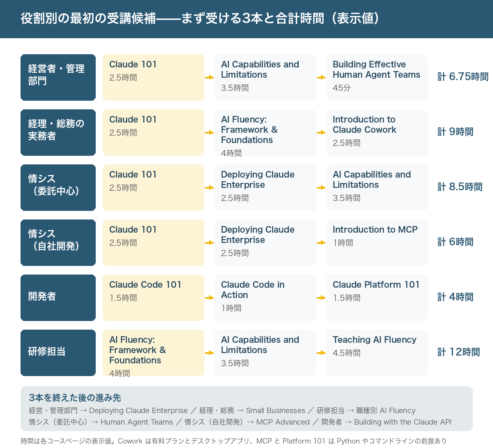Open Deploying Claude Enterprise card in 情シス（自社開発） row
The height and width of the screenshot is (448, 493).
(x=265, y=242)
